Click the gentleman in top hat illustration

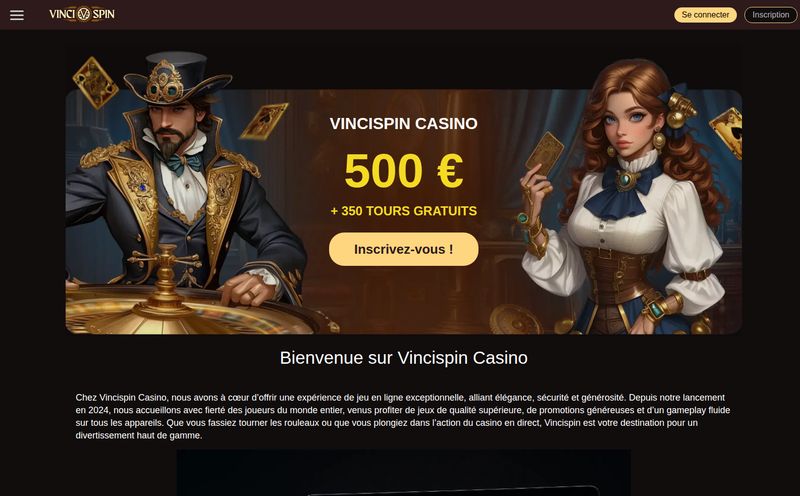[x=184, y=184]
